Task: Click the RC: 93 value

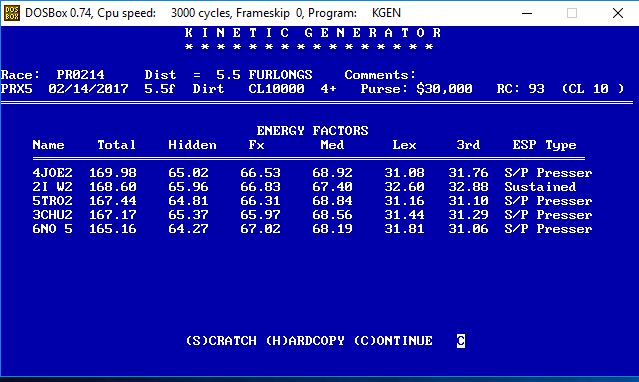Action: tap(520, 88)
